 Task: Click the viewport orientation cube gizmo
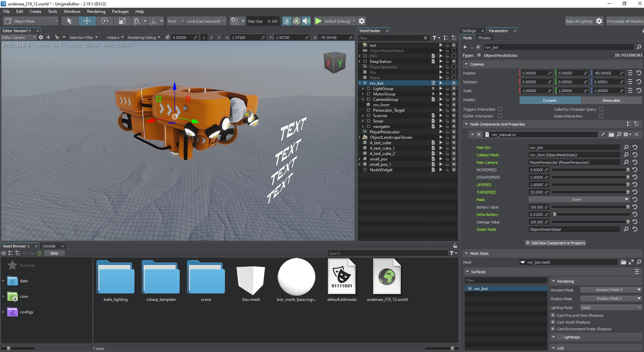pos(334,63)
